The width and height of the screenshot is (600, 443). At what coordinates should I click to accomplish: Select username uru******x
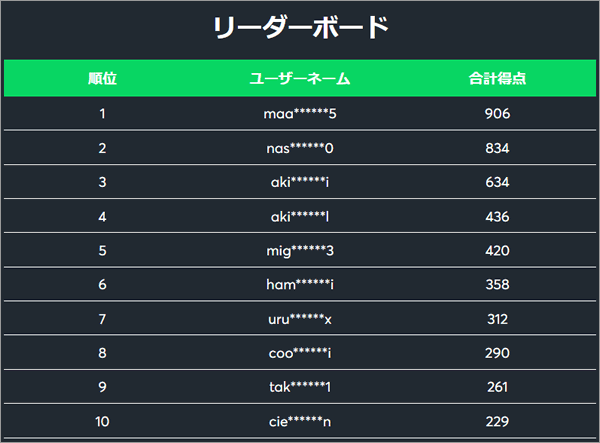pos(300,319)
